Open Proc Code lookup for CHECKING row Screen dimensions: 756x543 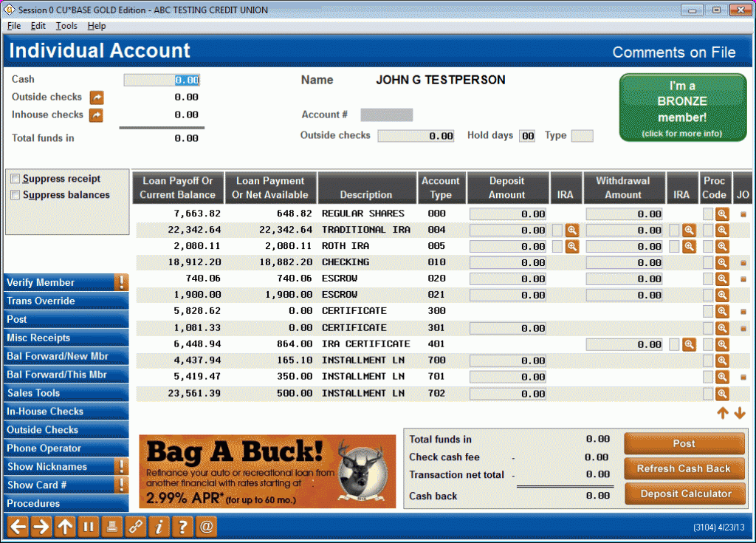(722, 262)
